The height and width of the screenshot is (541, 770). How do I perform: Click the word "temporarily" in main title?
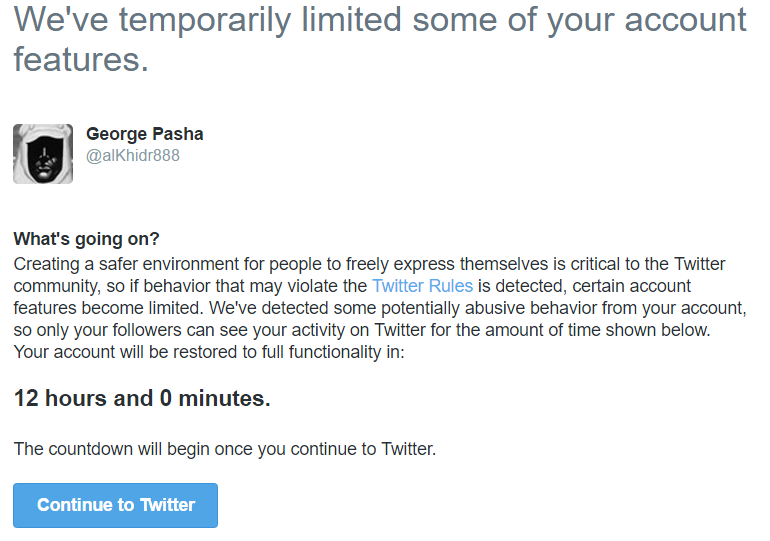(x=205, y=21)
